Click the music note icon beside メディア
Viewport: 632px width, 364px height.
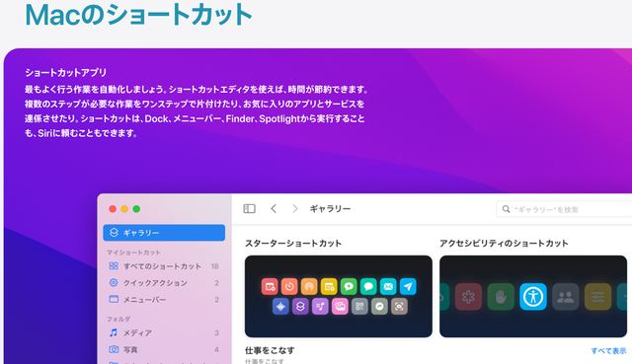pos(114,332)
